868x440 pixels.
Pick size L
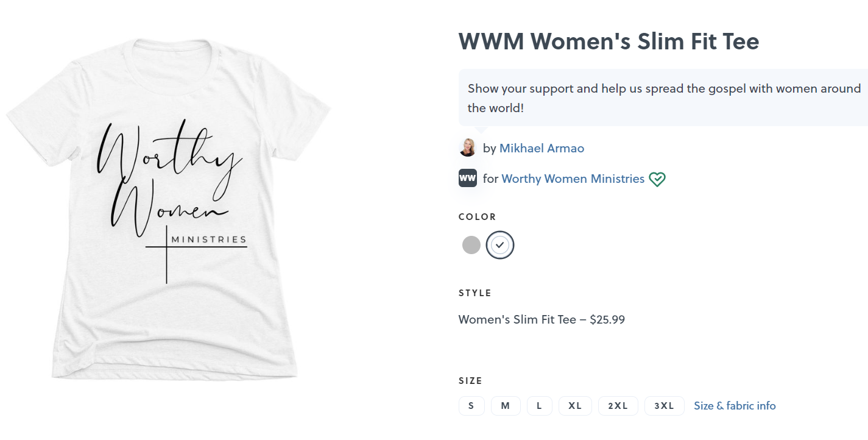point(539,406)
